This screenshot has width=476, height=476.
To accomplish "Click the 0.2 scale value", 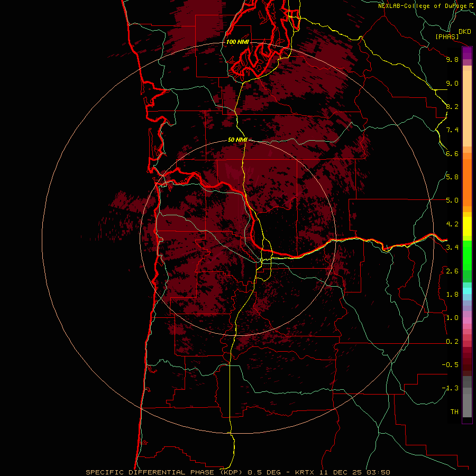I will coord(452,342).
